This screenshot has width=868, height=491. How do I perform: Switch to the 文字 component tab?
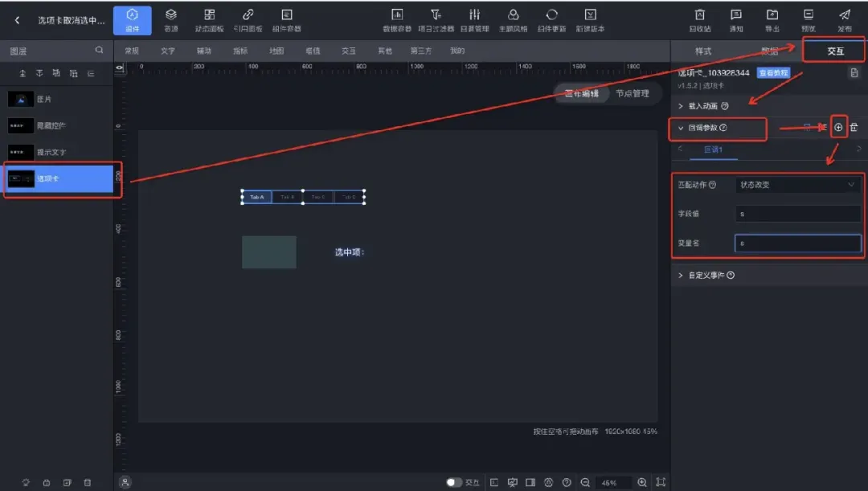[x=168, y=51]
